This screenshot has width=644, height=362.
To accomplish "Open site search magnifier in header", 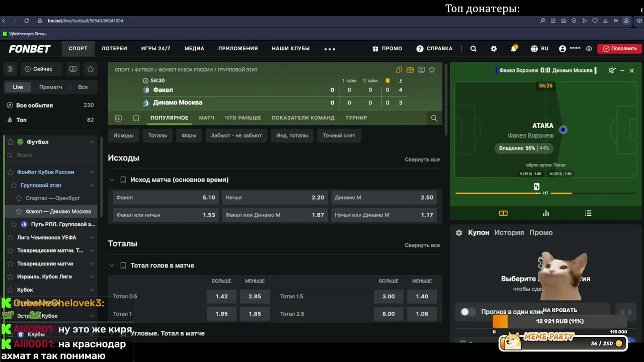I will (473, 49).
